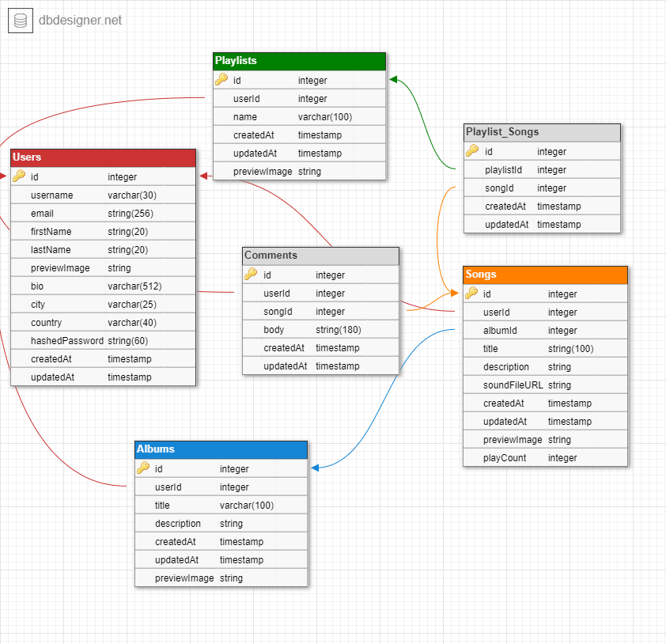Click updatedAt field in Playlist_Songs table
This screenshot has height=644, width=666.
click(507, 225)
